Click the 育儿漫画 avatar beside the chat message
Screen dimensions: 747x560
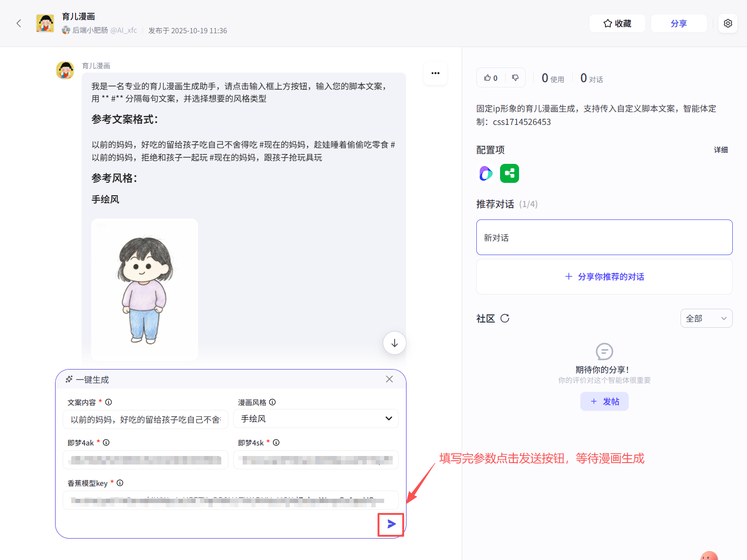[x=65, y=70]
